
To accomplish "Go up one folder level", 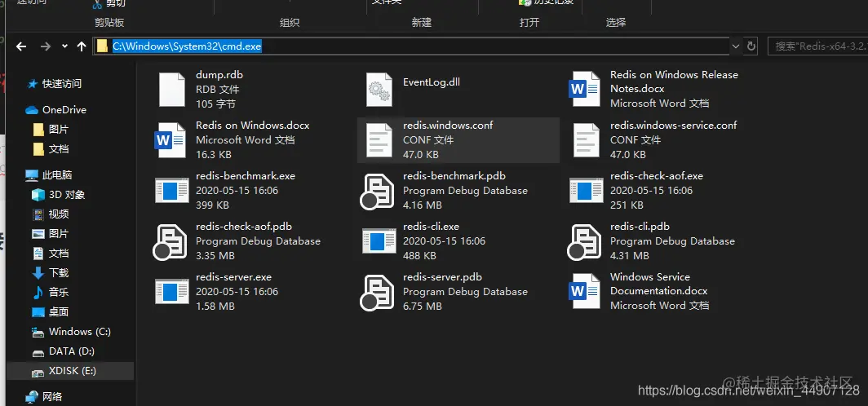I will (x=82, y=46).
